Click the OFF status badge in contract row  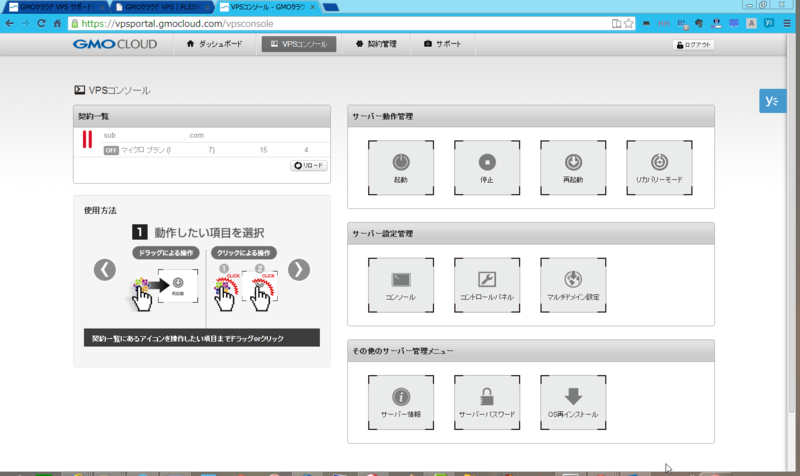coord(111,151)
